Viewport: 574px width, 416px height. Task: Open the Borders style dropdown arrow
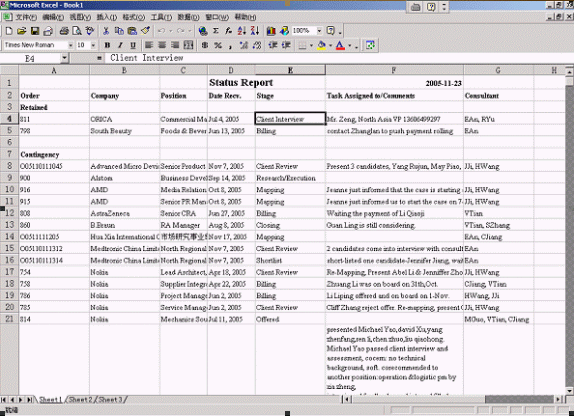coord(312,45)
